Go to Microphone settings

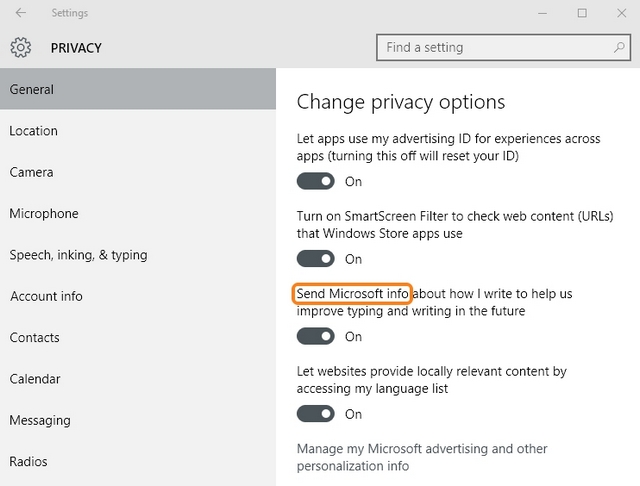tap(44, 213)
